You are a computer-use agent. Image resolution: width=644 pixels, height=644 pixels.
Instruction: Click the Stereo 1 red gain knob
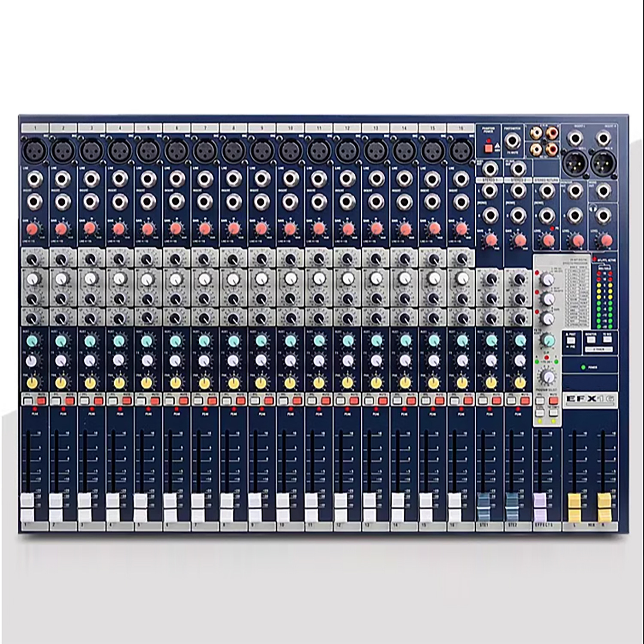pos(491,240)
